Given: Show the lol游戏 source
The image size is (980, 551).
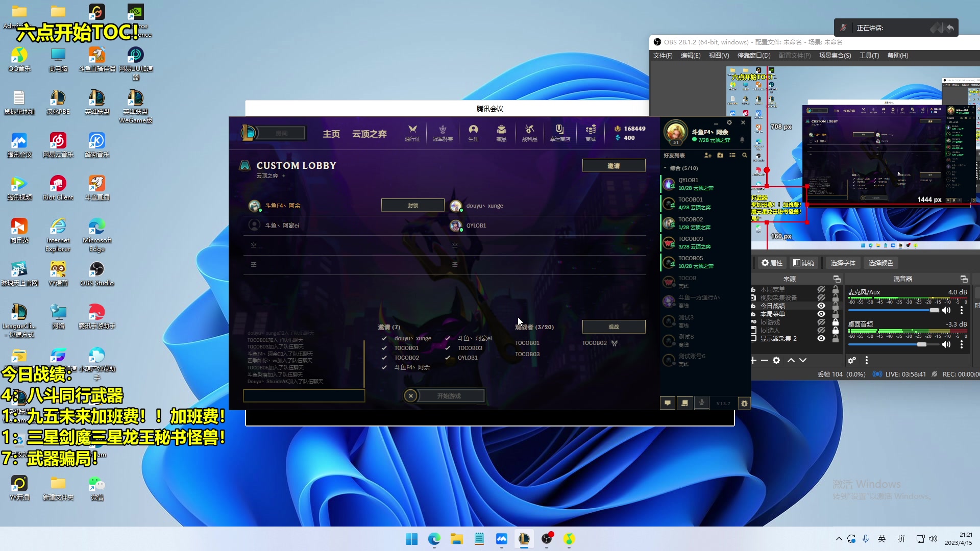Looking at the screenshot, I should [x=821, y=322].
